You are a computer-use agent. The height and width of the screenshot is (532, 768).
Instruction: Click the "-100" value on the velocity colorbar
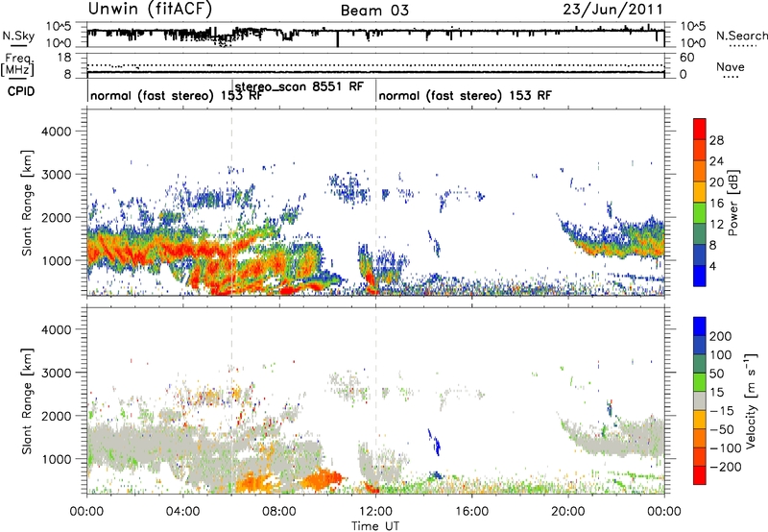[x=725, y=448]
